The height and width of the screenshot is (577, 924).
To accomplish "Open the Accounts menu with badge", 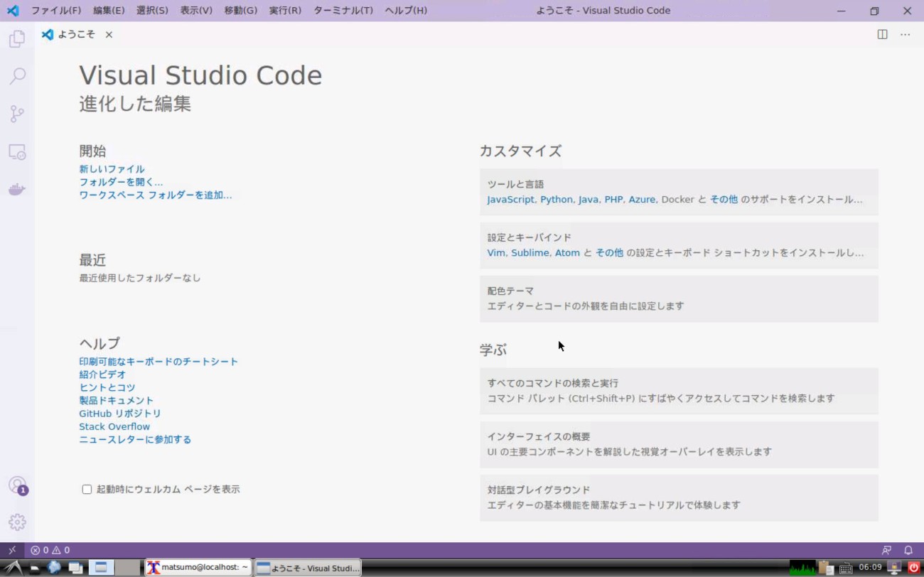I will click(17, 485).
